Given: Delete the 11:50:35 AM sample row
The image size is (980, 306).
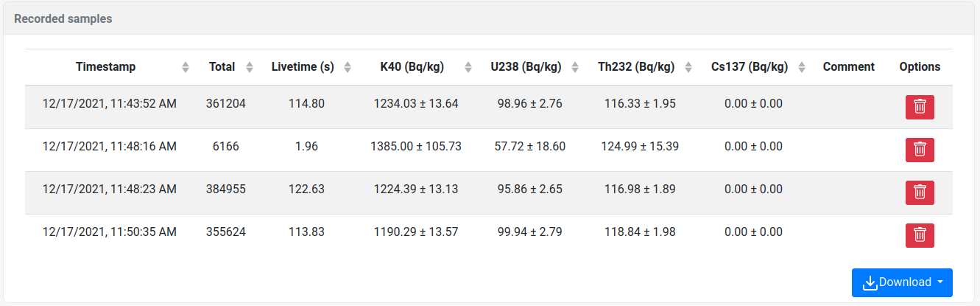Looking at the screenshot, I should pos(920,235).
